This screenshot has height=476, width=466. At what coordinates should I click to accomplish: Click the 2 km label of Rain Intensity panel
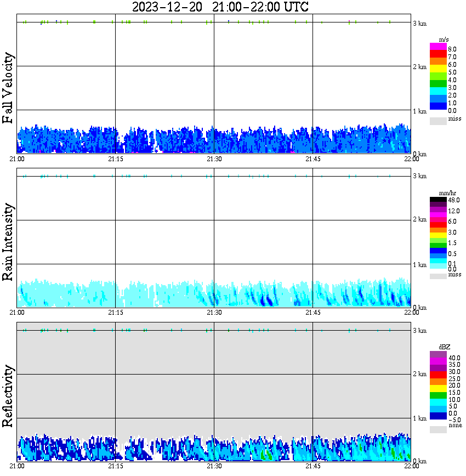click(420, 219)
